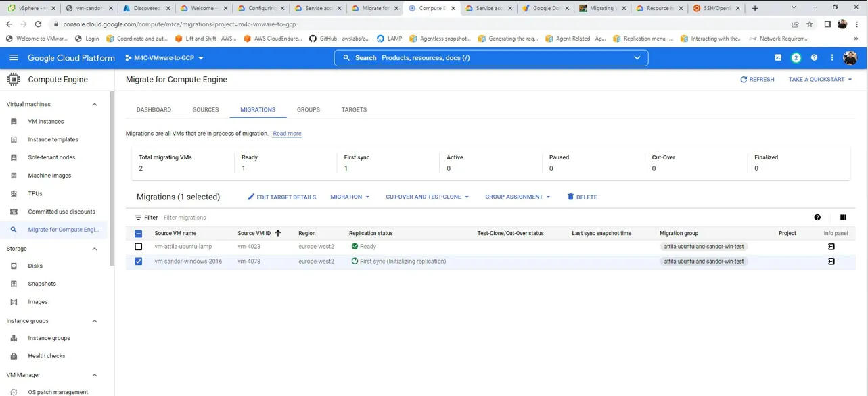Open the column display options icon
868x396 pixels.
[843, 218]
